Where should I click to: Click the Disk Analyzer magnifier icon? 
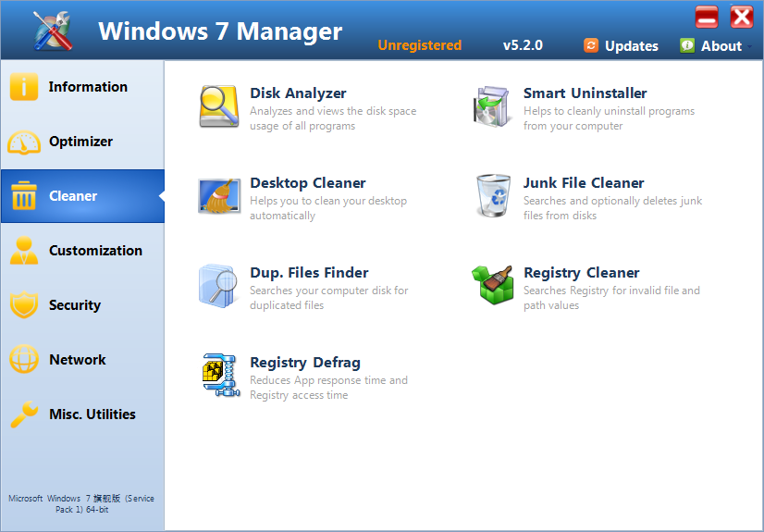coord(219,106)
